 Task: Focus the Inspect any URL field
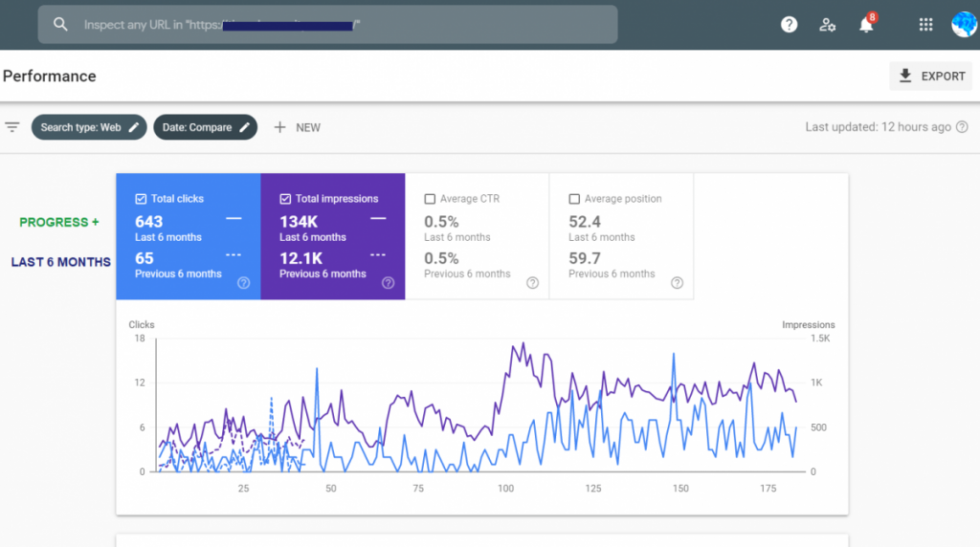click(327, 24)
